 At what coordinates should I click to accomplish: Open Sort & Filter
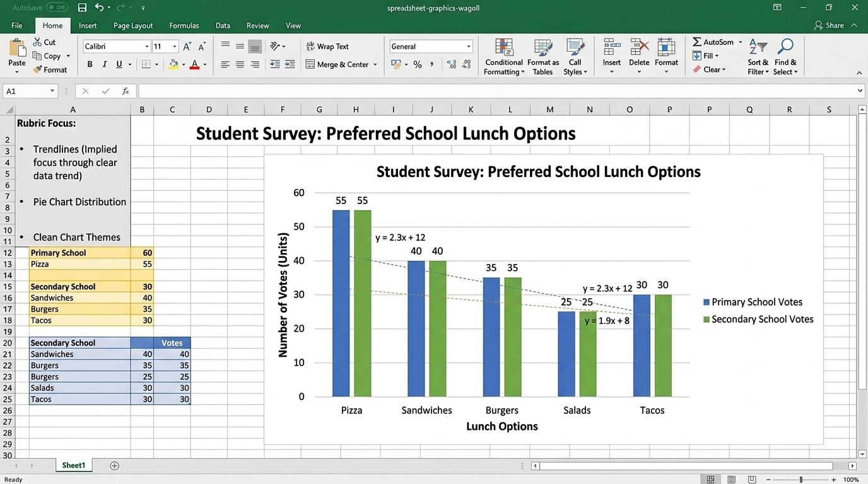click(758, 57)
